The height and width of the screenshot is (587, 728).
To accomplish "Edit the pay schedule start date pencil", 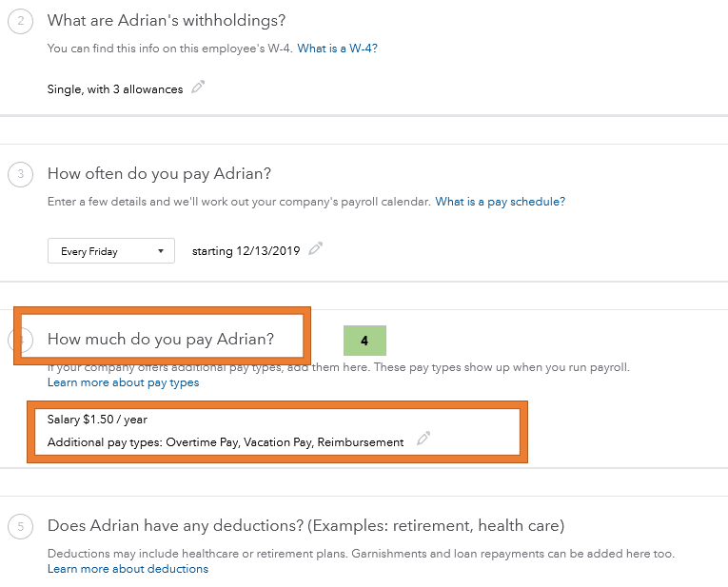I will click(316, 249).
